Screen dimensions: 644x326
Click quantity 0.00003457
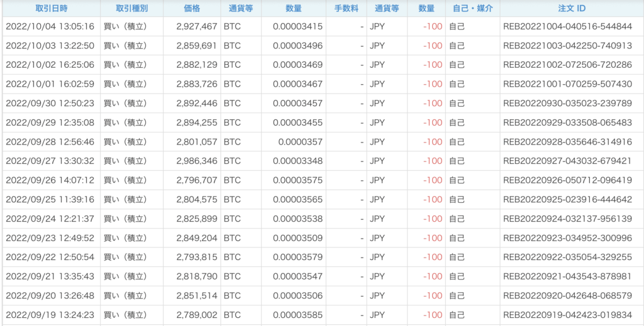297,104
